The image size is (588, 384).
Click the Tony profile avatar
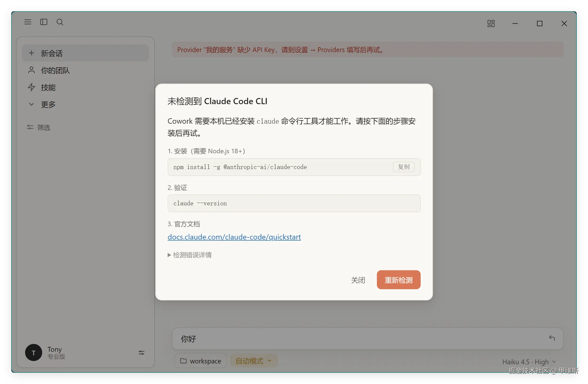(34, 352)
